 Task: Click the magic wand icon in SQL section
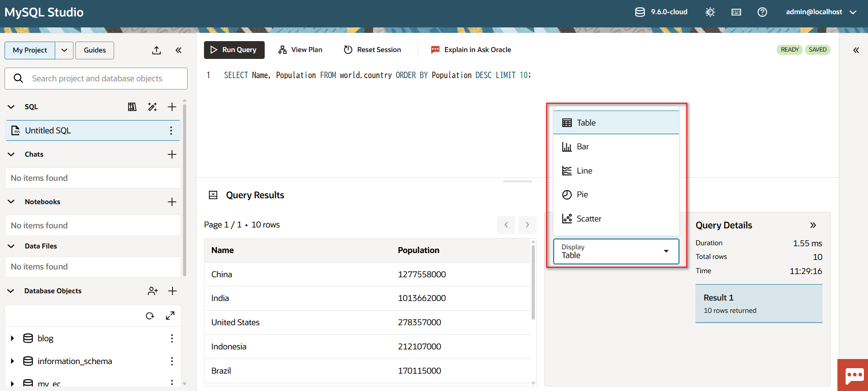click(152, 107)
